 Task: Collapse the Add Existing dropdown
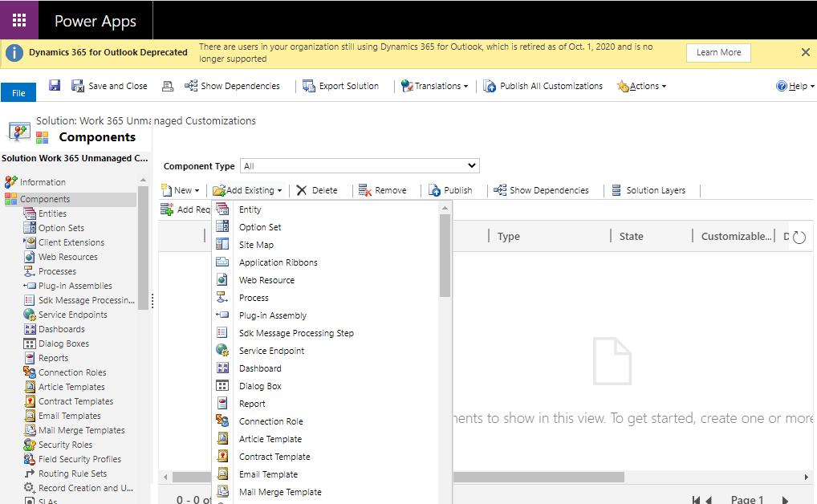tap(247, 190)
